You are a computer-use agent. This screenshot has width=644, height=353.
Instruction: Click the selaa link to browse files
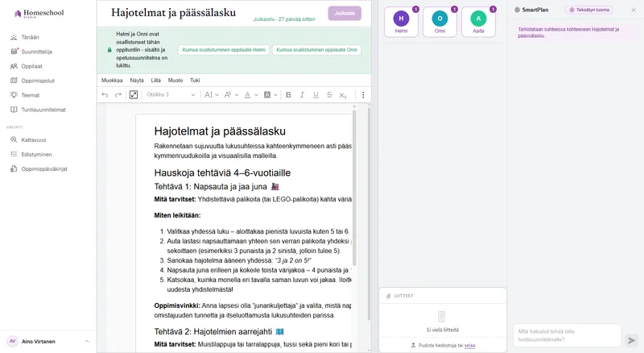[469, 346]
